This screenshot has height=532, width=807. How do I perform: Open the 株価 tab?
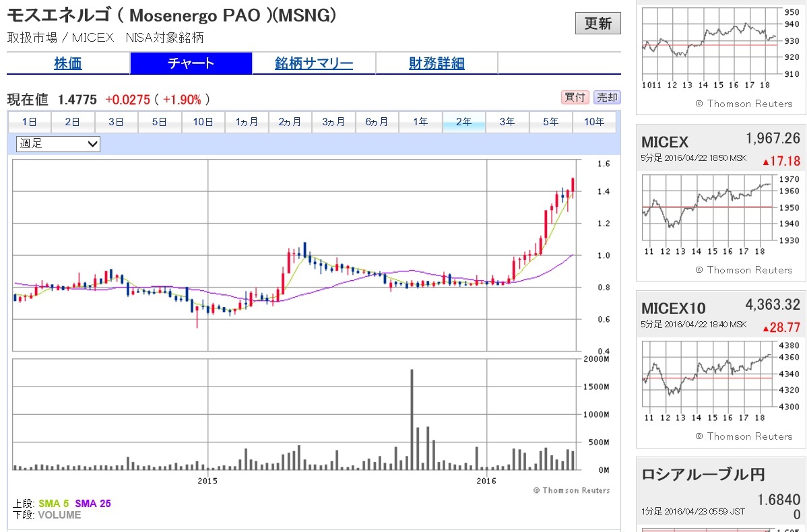coord(68,63)
